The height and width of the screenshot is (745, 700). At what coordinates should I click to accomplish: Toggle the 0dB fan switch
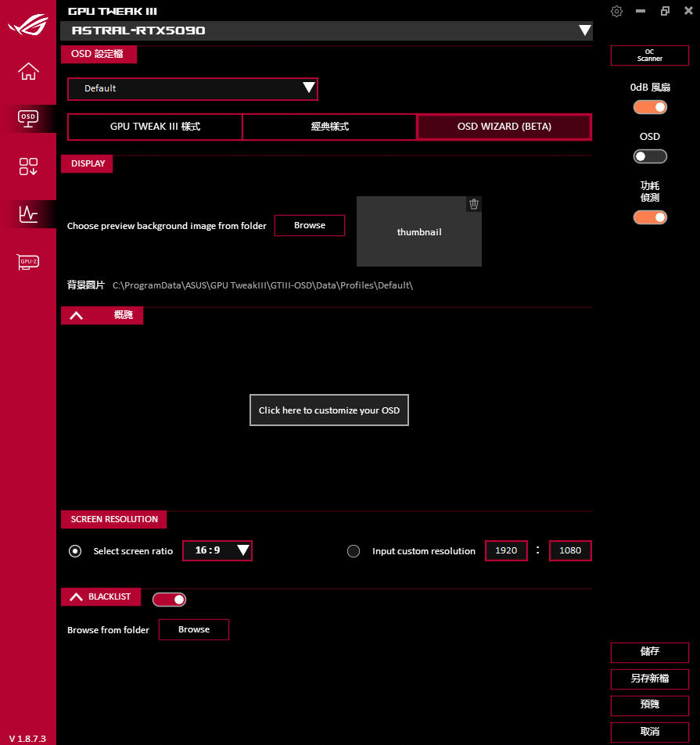(650, 107)
